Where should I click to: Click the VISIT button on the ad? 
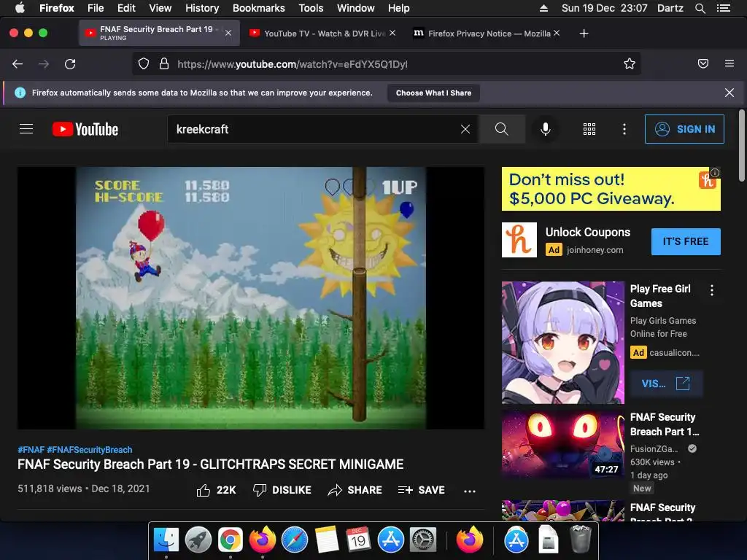665,384
